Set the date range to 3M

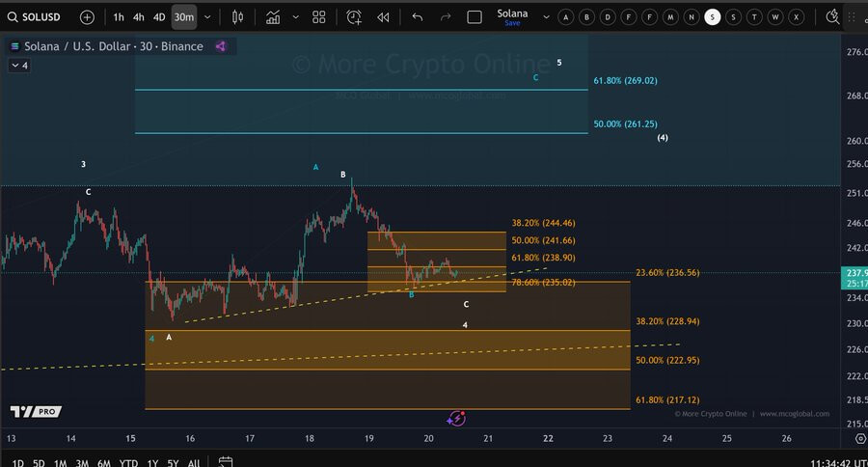(x=82, y=462)
